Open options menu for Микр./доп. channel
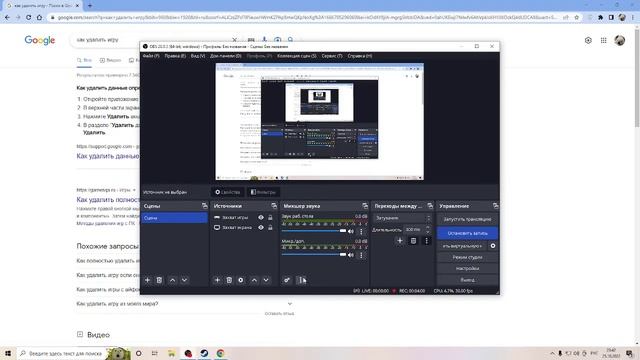 coord(361,255)
